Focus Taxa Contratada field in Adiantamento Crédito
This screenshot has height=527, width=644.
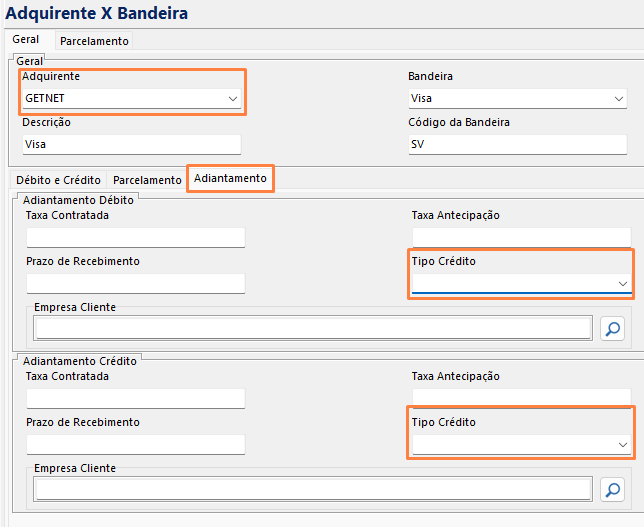pos(135,398)
